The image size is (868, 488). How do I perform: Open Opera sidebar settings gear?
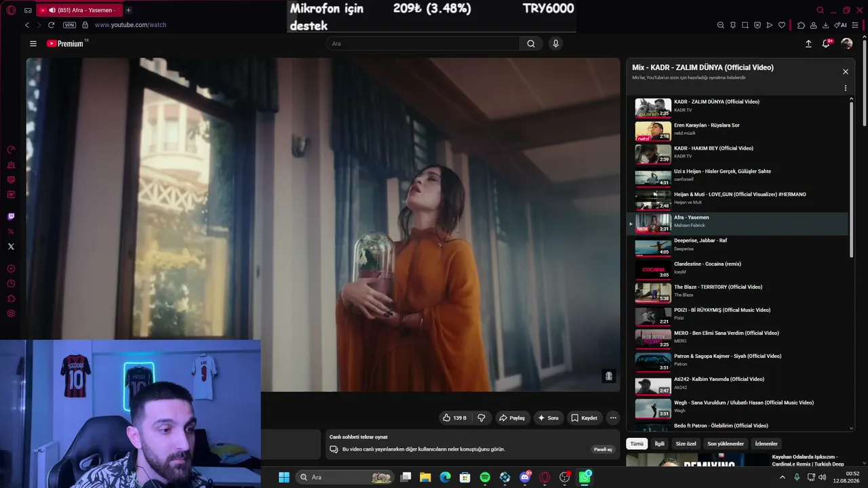tap(11, 314)
